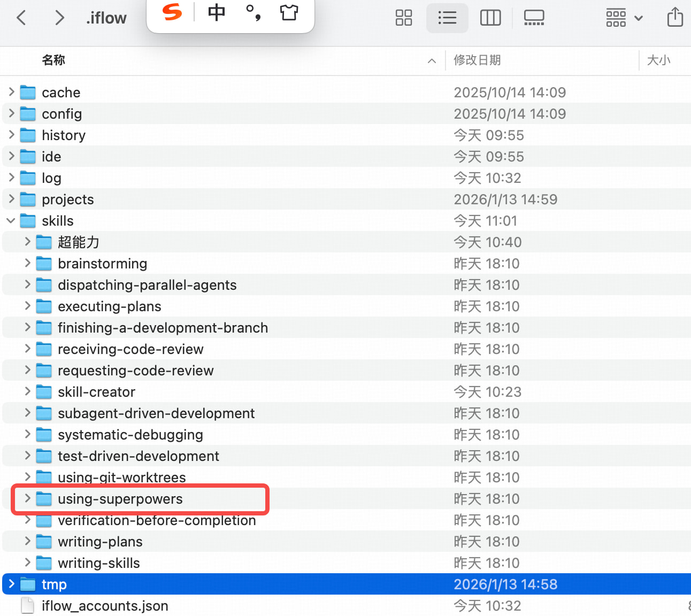Expand the cache folder
691x616 pixels.
click(11, 92)
